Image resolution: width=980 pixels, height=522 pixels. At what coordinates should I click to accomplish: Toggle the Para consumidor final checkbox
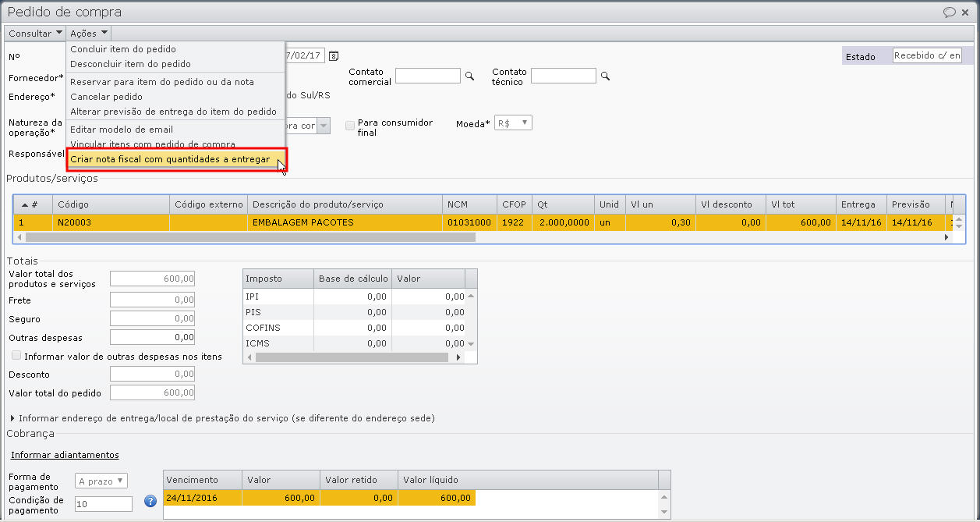tap(350, 124)
